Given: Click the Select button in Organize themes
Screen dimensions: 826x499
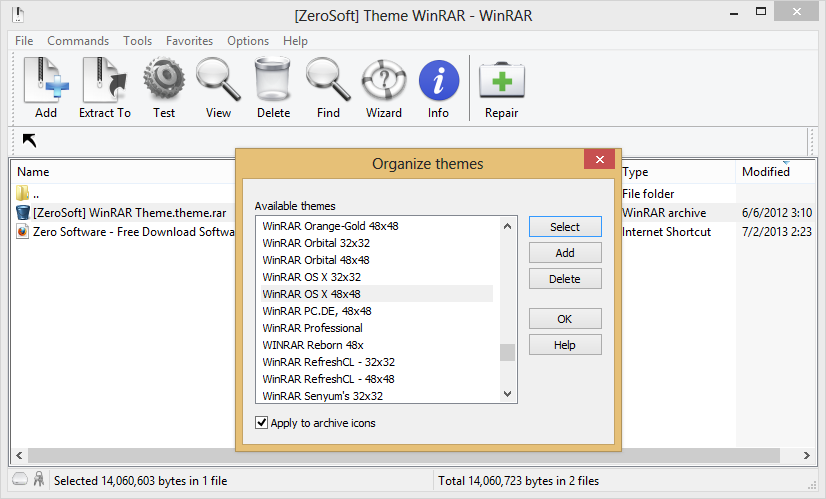Looking at the screenshot, I should (x=565, y=227).
